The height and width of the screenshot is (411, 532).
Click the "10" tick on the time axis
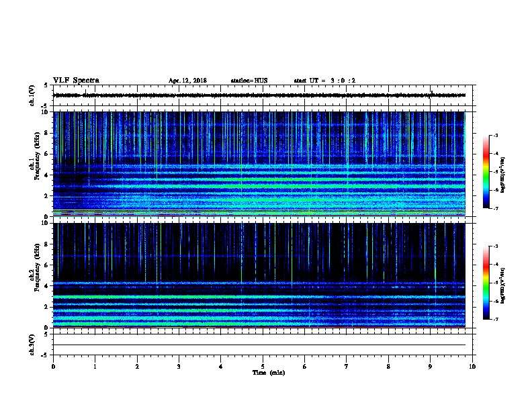coord(472,367)
